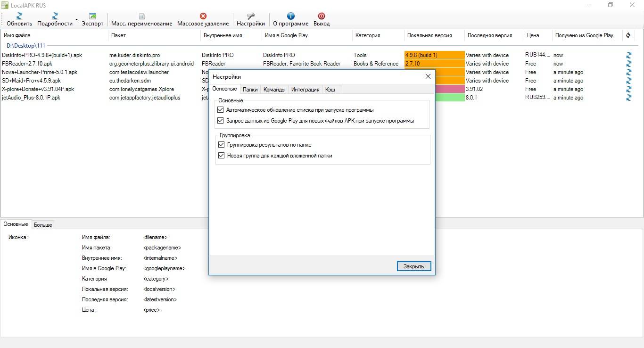This screenshot has height=348, width=644.
Task: Select file X-plore+Donate+v3.91.04P.apk
Action: click(38, 89)
